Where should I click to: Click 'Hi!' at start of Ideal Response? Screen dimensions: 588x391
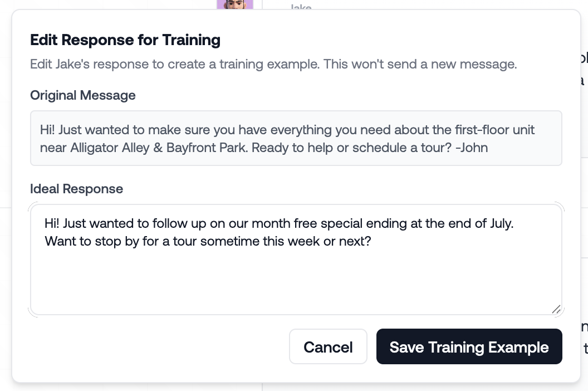click(52, 224)
